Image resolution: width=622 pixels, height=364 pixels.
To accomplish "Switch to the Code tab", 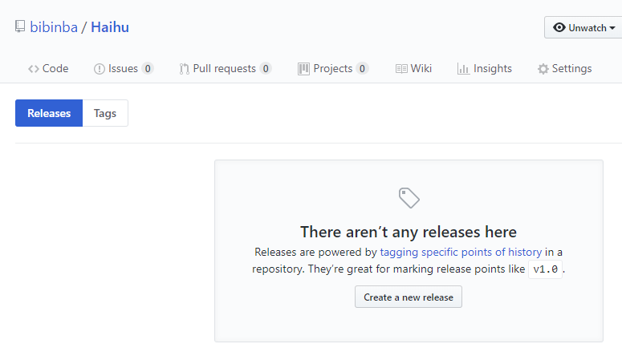I will tap(48, 68).
